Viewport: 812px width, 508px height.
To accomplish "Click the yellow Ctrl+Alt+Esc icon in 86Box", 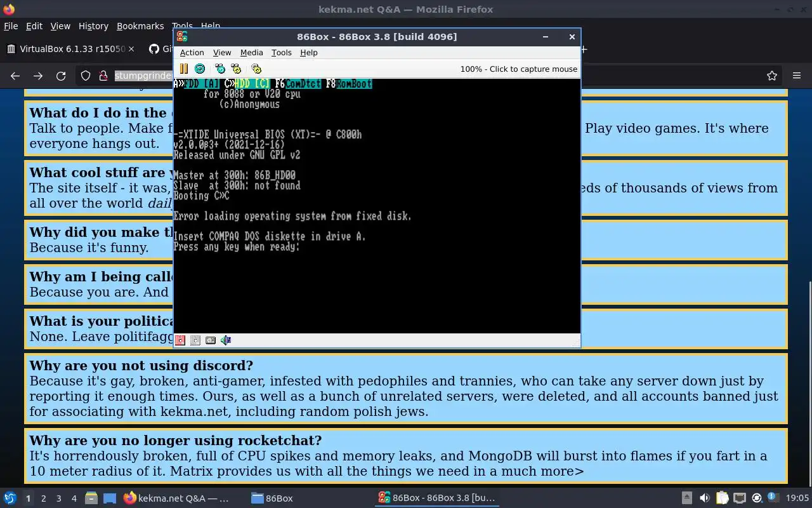I will click(x=236, y=69).
